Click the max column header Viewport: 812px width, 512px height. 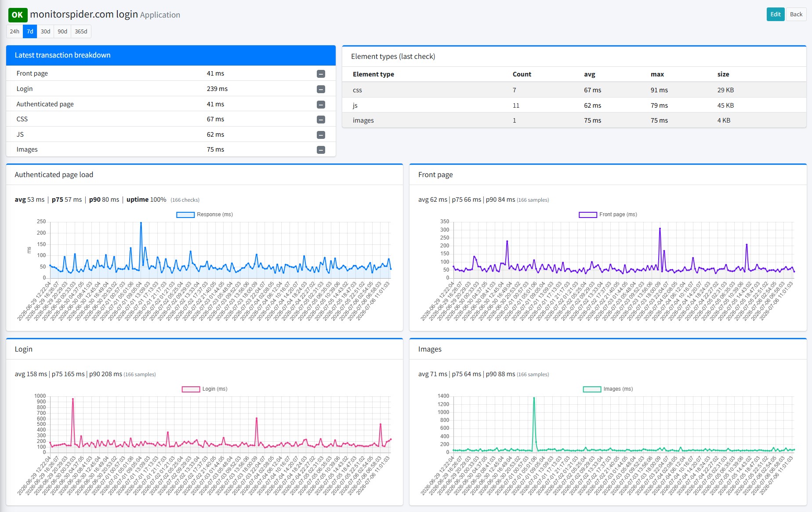(x=657, y=74)
